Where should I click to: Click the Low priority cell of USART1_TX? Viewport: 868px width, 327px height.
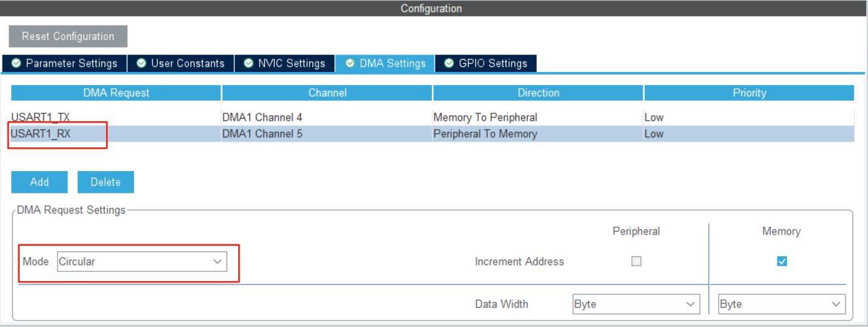(750, 117)
